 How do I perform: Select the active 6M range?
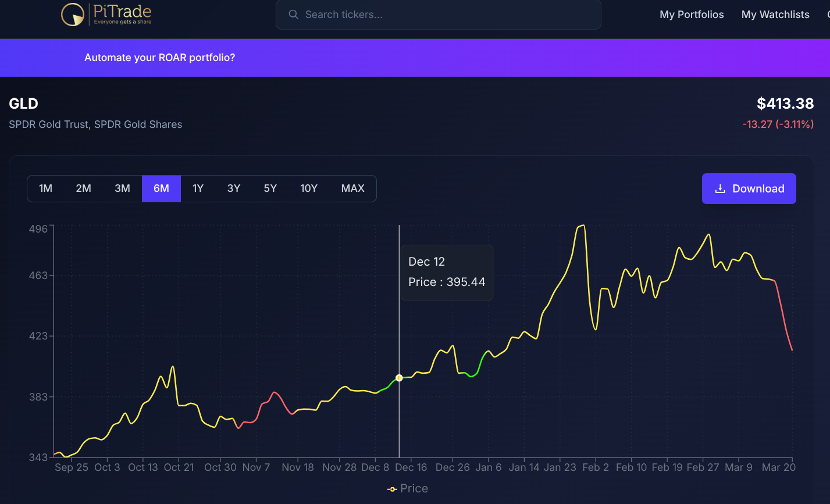click(x=161, y=188)
